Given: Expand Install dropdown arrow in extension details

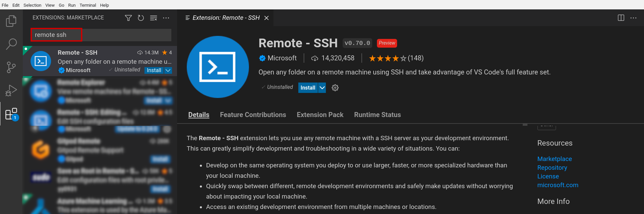Looking at the screenshot, I should pyautogui.click(x=322, y=88).
